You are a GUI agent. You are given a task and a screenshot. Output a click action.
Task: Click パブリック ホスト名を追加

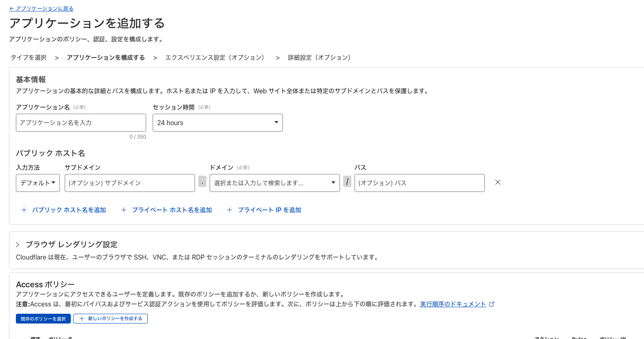click(x=64, y=210)
